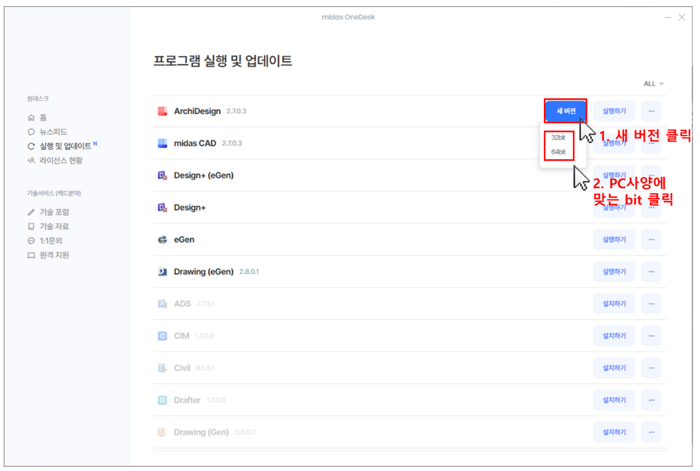
Task: Click the home icon beside 홈
Action: click(x=31, y=117)
